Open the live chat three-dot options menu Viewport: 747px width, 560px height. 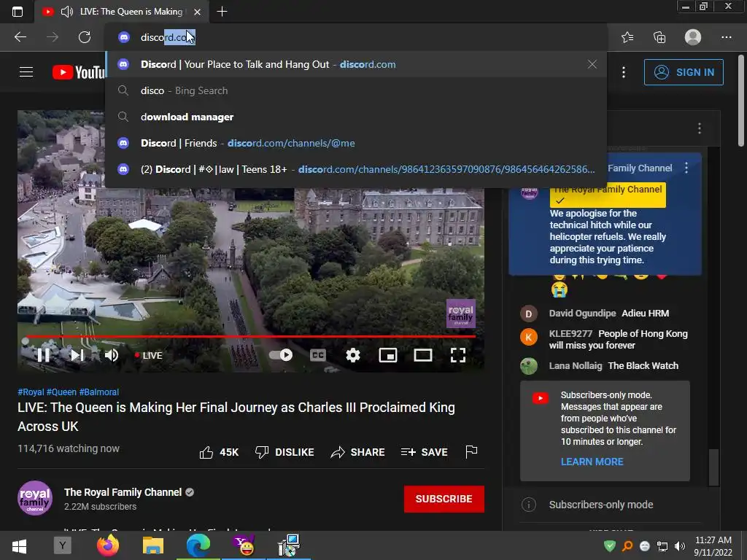click(700, 128)
